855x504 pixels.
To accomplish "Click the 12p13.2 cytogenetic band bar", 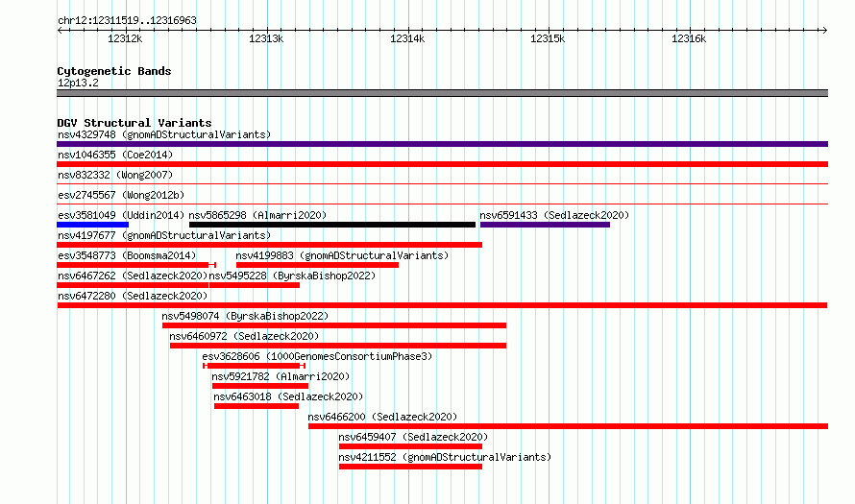I will pos(442,93).
